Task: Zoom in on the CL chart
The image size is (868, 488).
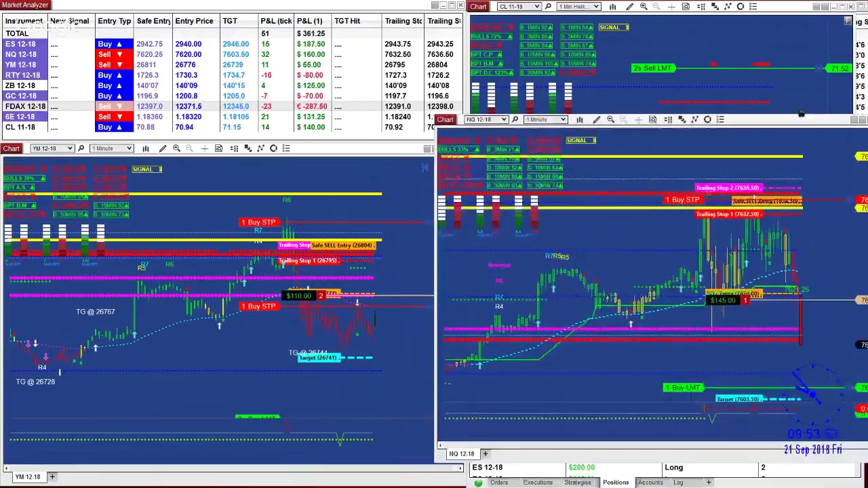Action: coord(644,7)
